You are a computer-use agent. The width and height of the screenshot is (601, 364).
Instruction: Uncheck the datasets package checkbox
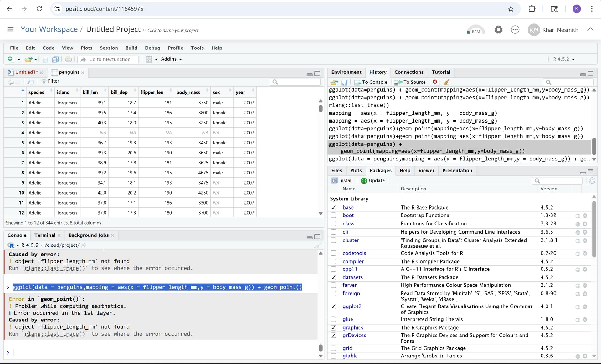point(333,277)
